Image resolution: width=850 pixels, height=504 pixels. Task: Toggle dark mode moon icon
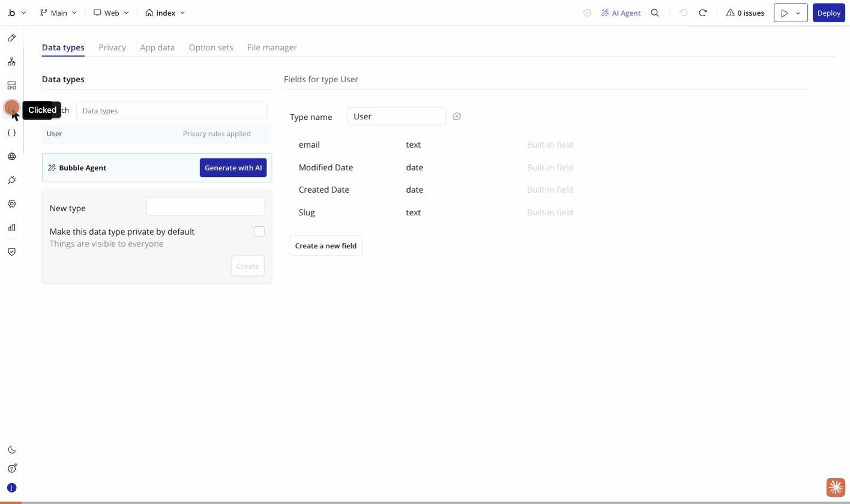[11, 450]
